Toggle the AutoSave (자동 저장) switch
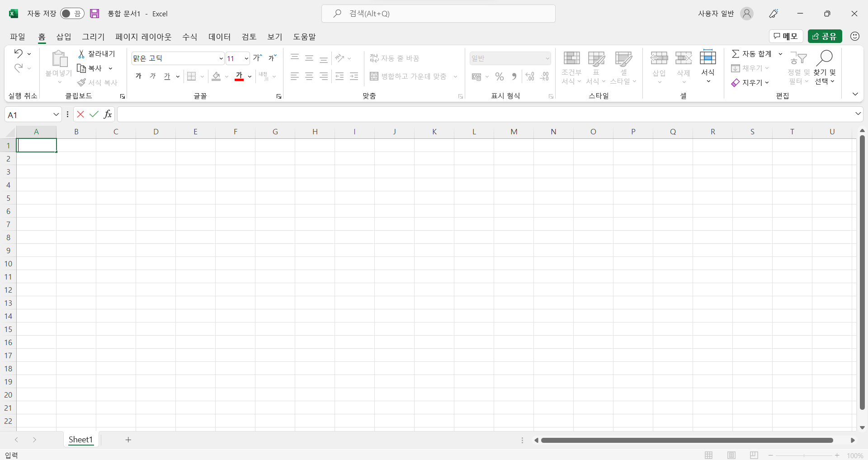Viewport: 868px width, 460px height. pyautogui.click(x=72, y=14)
